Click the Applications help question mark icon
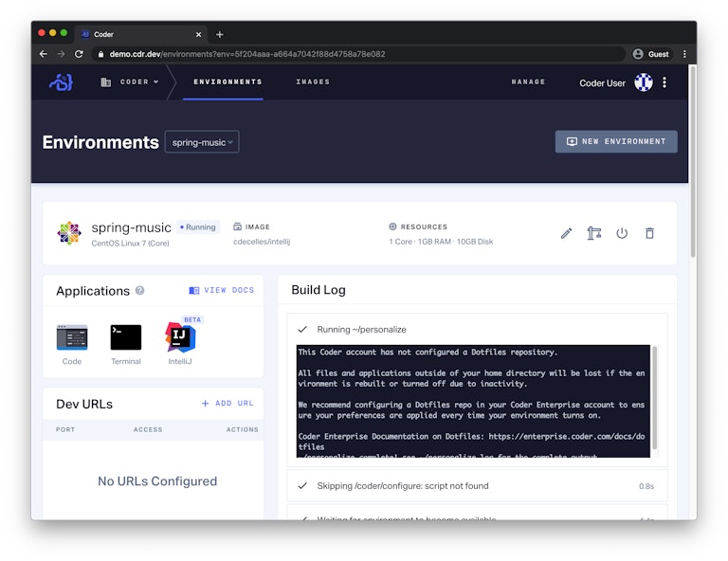Viewport: 728px width, 561px height. click(x=139, y=291)
